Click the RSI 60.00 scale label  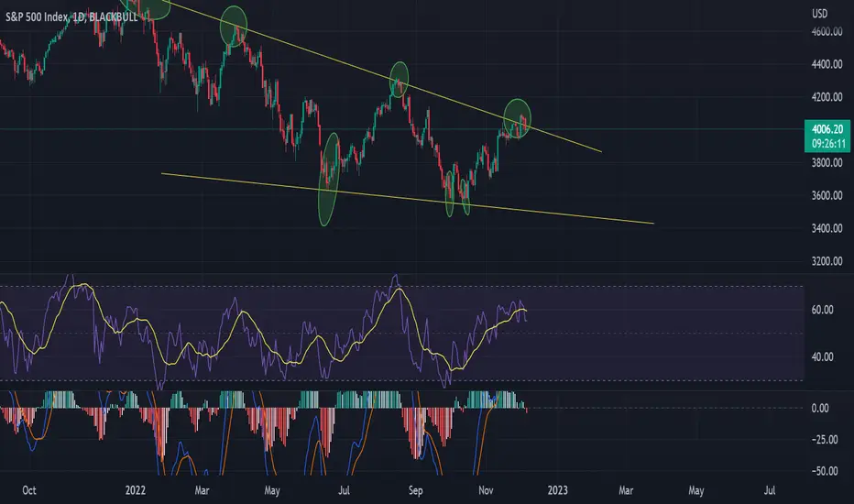(823, 310)
